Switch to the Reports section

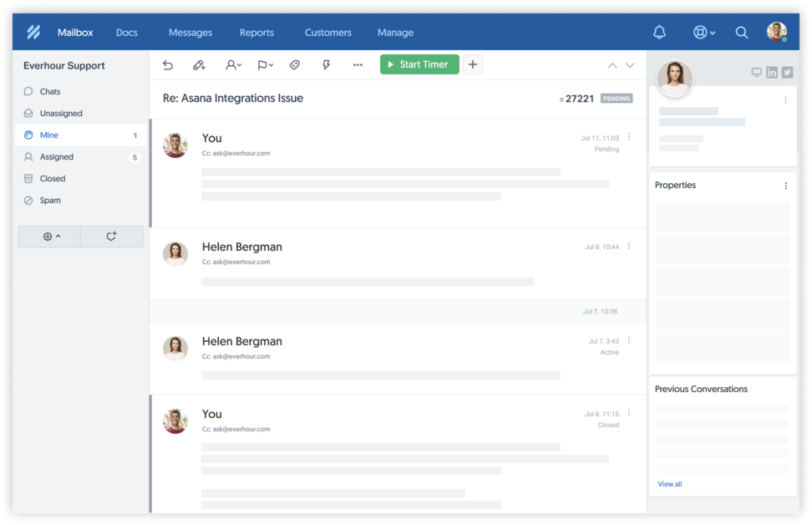tap(256, 32)
